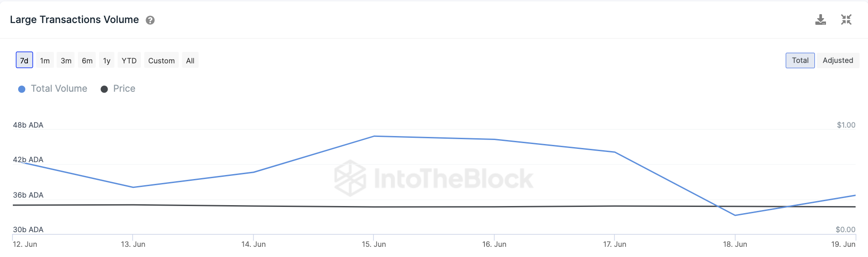Select the 7d time range
Image resolution: width=868 pixels, height=257 pixels.
[x=24, y=60]
